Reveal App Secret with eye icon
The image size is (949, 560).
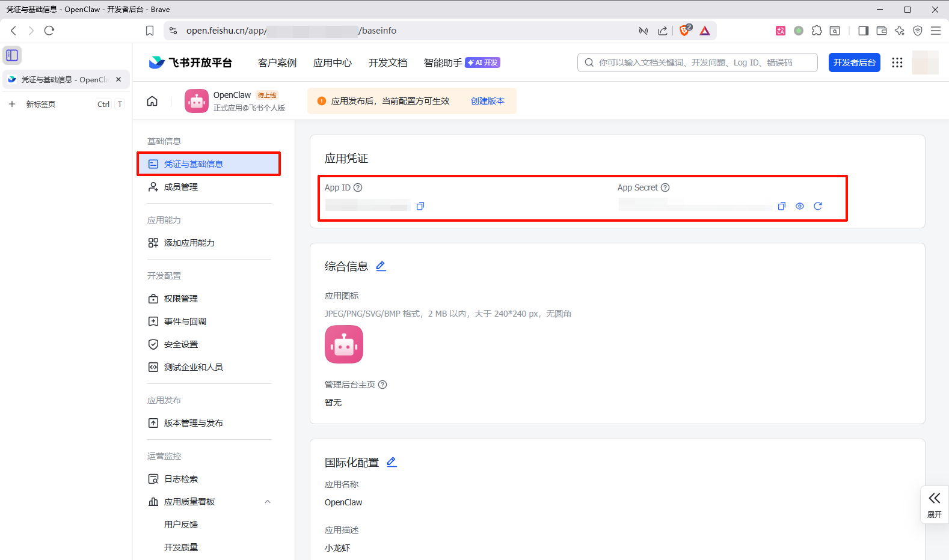point(799,206)
